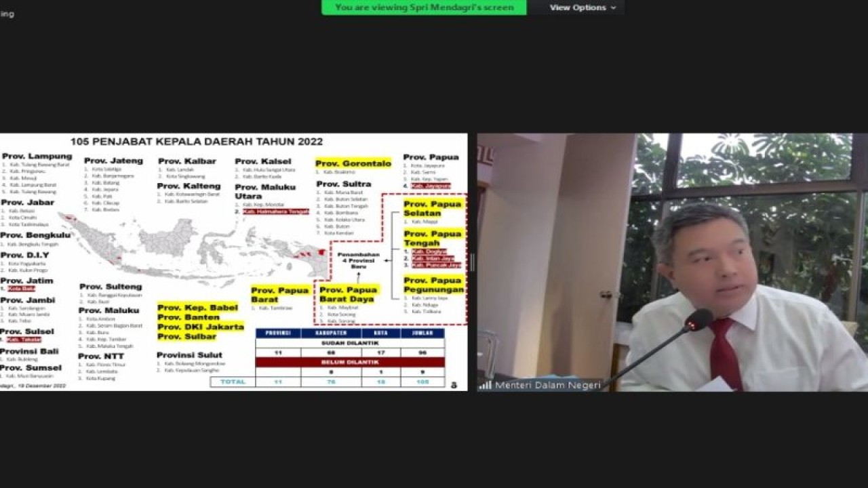Image resolution: width=868 pixels, height=488 pixels.
Task: Click the 'Penambahan 4 Provinsi Baru' label
Action: (358, 261)
